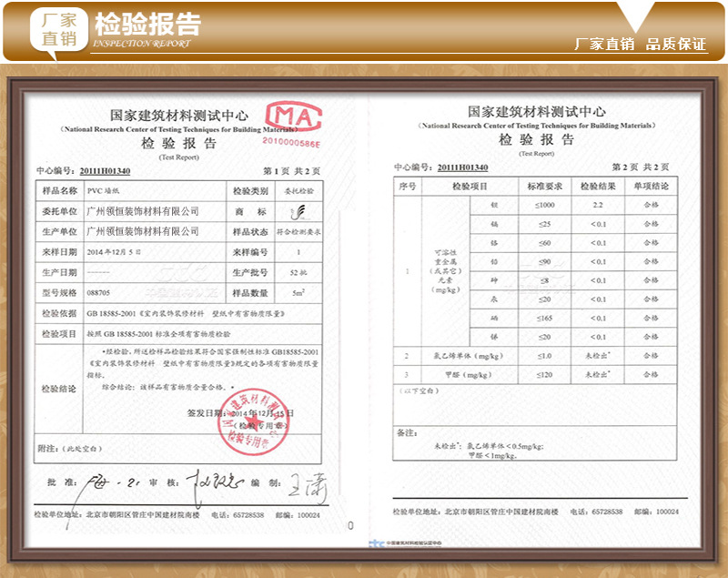Click the 编制 preparer signature

308,488
